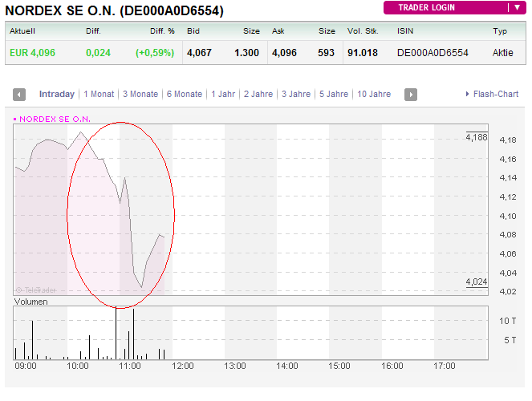Click the right arrow after 10 Jahre
Screen dimensions: 532x401
click(410, 95)
